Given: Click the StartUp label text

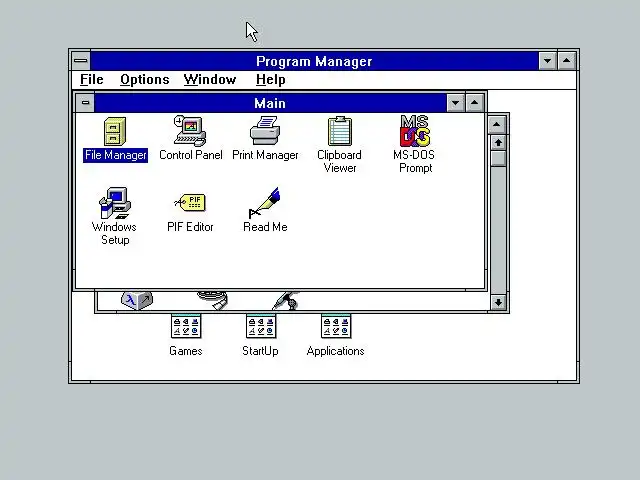Looking at the screenshot, I should click(260, 351).
